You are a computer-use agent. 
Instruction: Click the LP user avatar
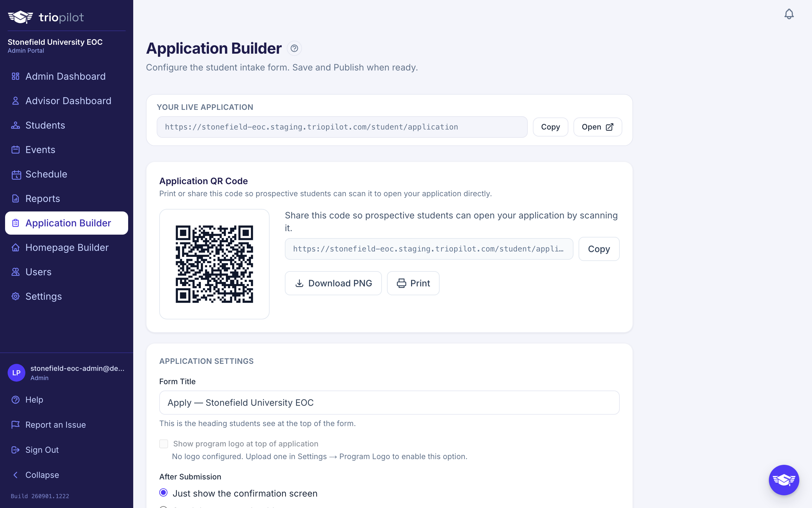click(x=16, y=373)
